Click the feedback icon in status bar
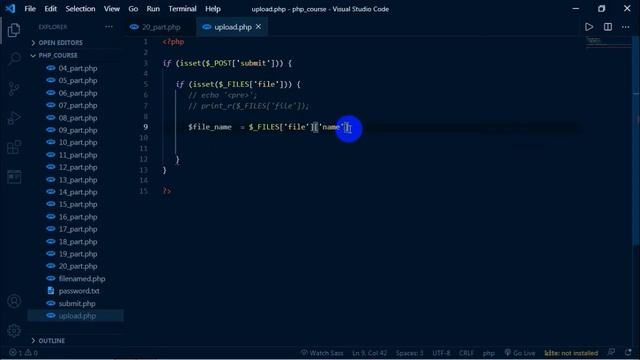The image size is (640, 360). tap(611, 352)
